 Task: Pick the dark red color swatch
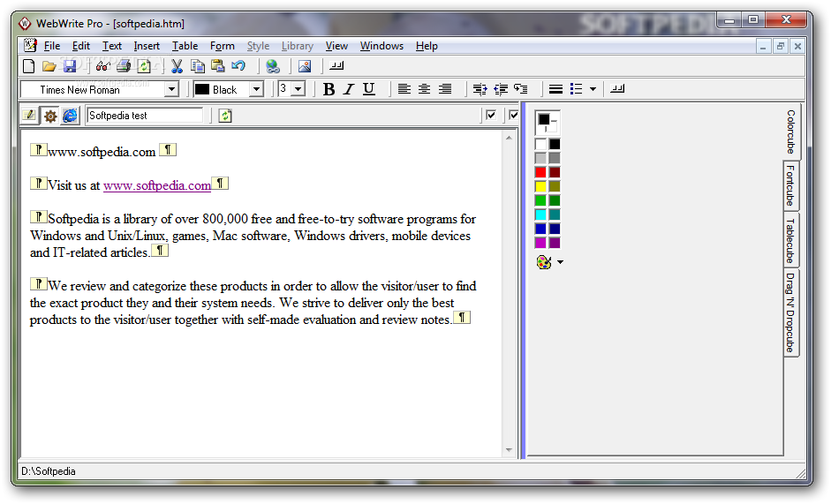click(x=555, y=172)
